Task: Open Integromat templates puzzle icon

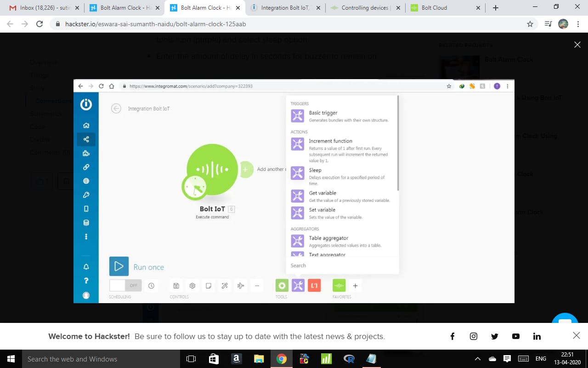Action: pos(86,153)
